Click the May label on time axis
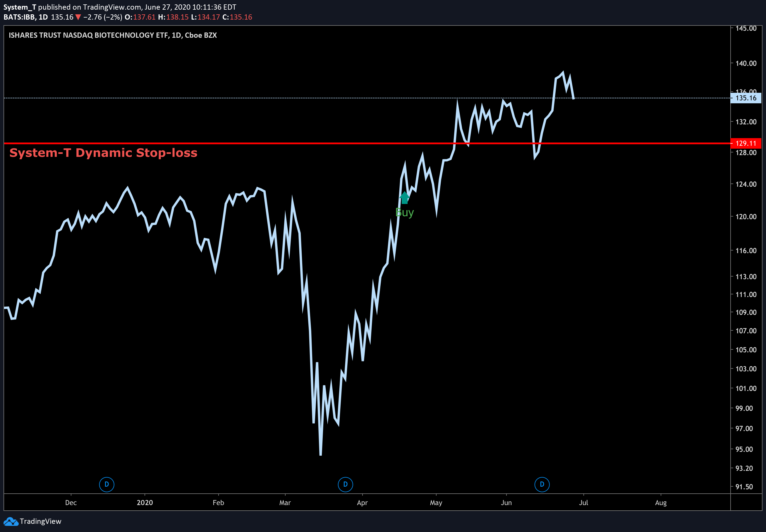Screen dimensions: 766x532 (x=436, y=503)
